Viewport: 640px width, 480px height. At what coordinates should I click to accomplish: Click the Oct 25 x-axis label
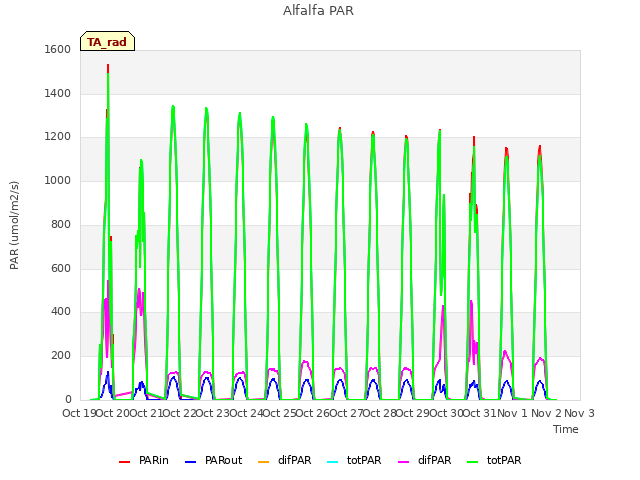pyautogui.click(x=279, y=413)
